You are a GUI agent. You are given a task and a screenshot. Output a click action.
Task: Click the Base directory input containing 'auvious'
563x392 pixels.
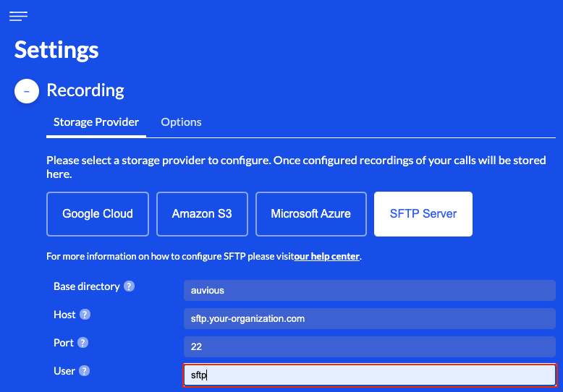[369, 291]
